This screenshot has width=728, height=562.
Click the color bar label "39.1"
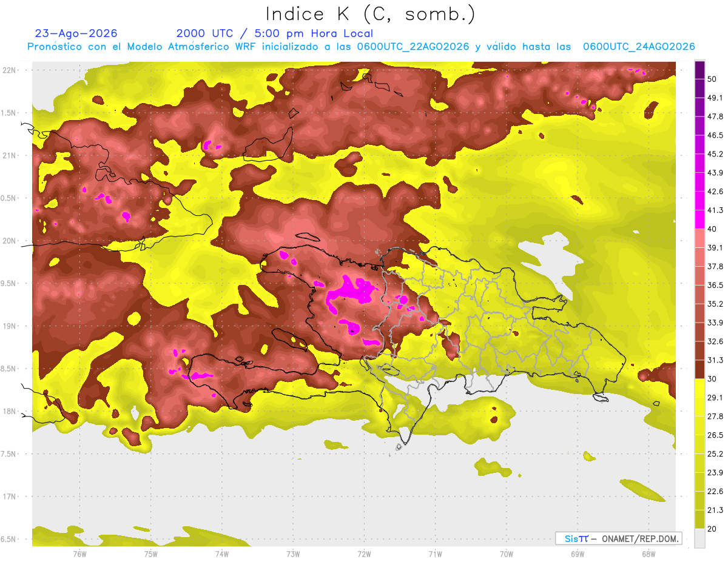click(715, 247)
